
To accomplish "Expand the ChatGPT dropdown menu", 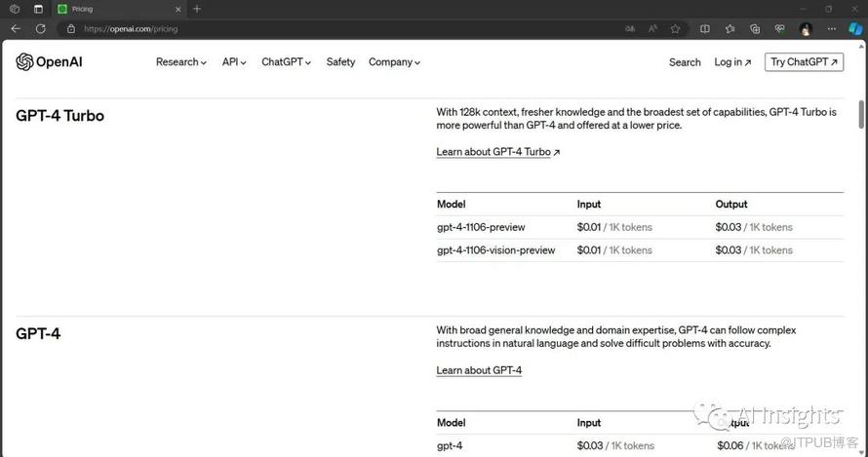I will [x=286, y=62].
